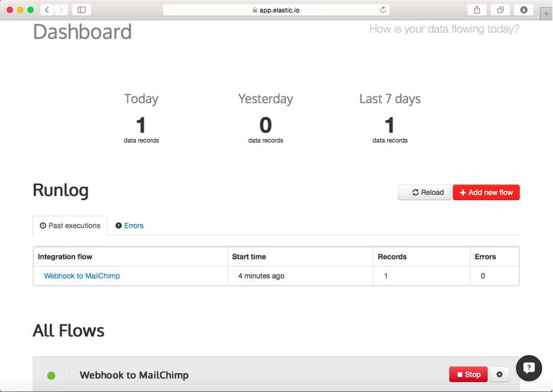Click the app.elastic.io address bar
Viewport: 553px width, 392px height.
point(276,10)
